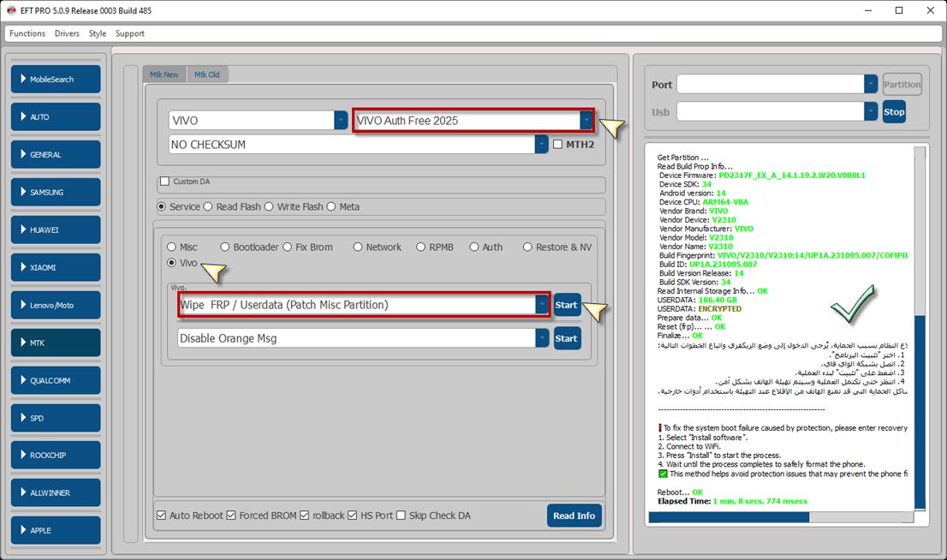The height and width of the screenshot is (560, 947).
Task: Open the HUAWEI sidebar section
Action: (x=56, y=229)
